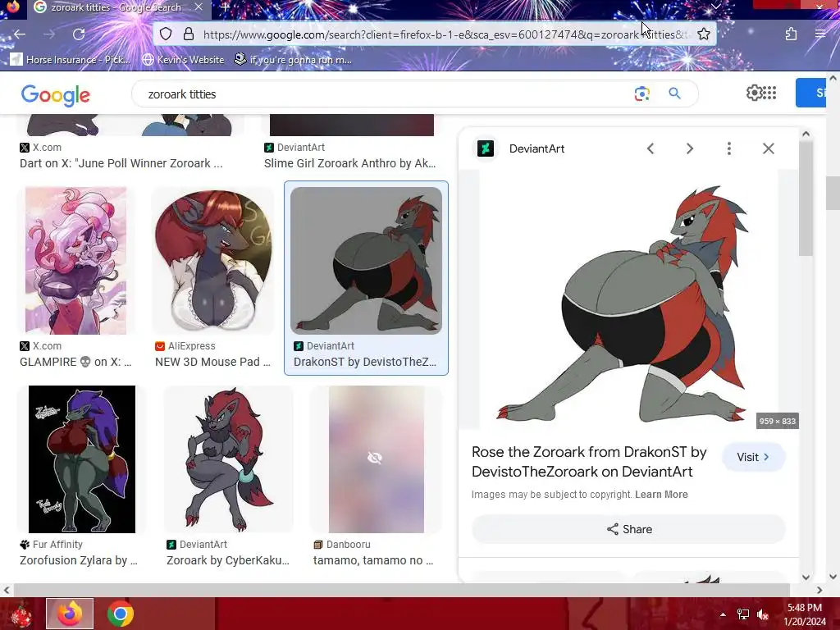Open Google quick settings gear

pos(755,93)
